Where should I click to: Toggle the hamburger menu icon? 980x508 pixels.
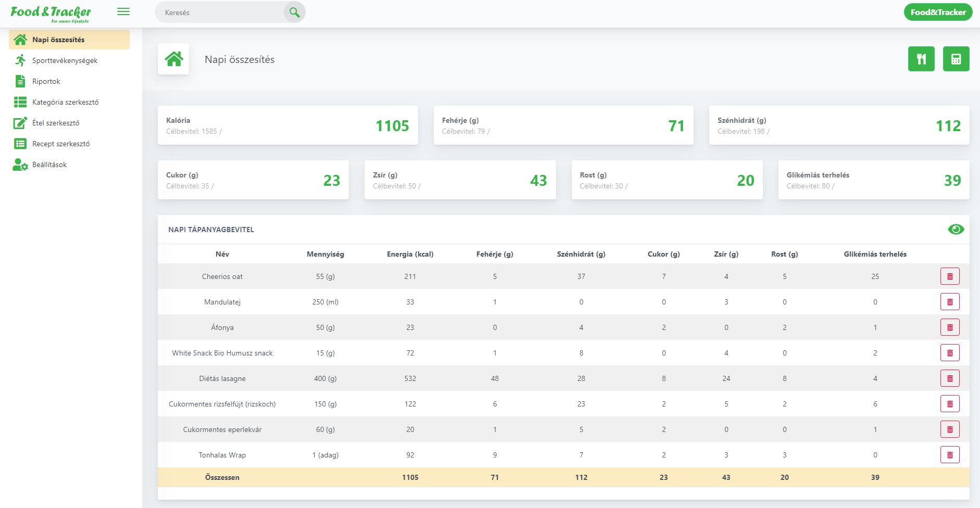pyautogui.click(x=123, y=11)
